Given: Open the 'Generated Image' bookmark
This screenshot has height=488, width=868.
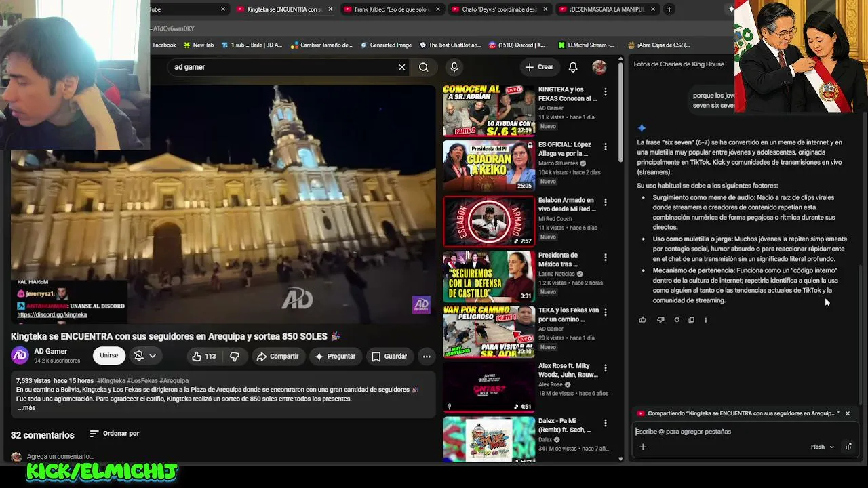Looking at the screenshot, I should pos(386,45).
